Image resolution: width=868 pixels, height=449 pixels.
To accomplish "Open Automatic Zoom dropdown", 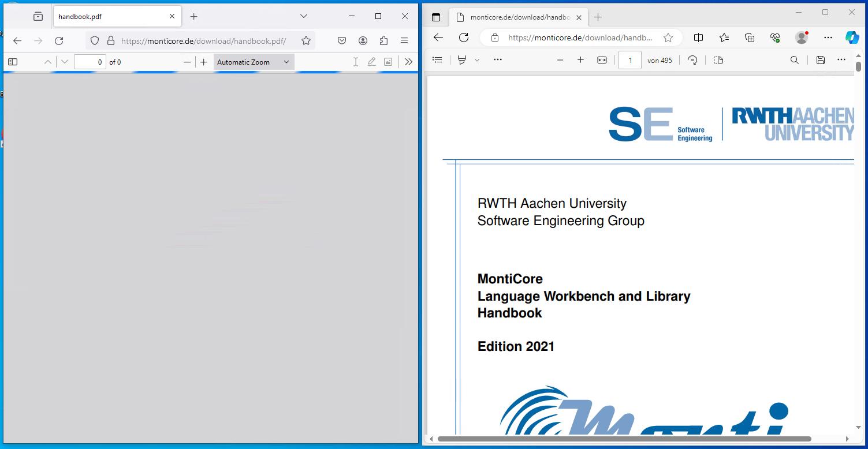I will point(254,62).
